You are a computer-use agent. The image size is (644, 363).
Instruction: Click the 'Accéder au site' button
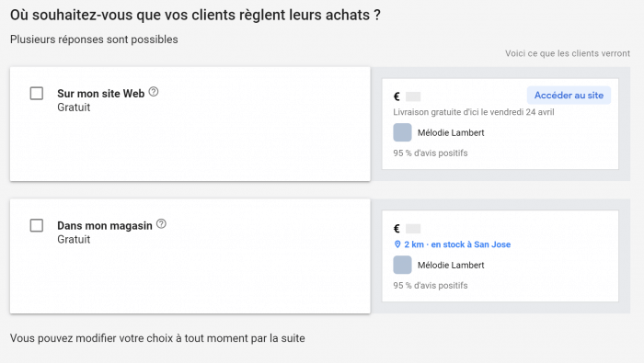tap(569, 96)
